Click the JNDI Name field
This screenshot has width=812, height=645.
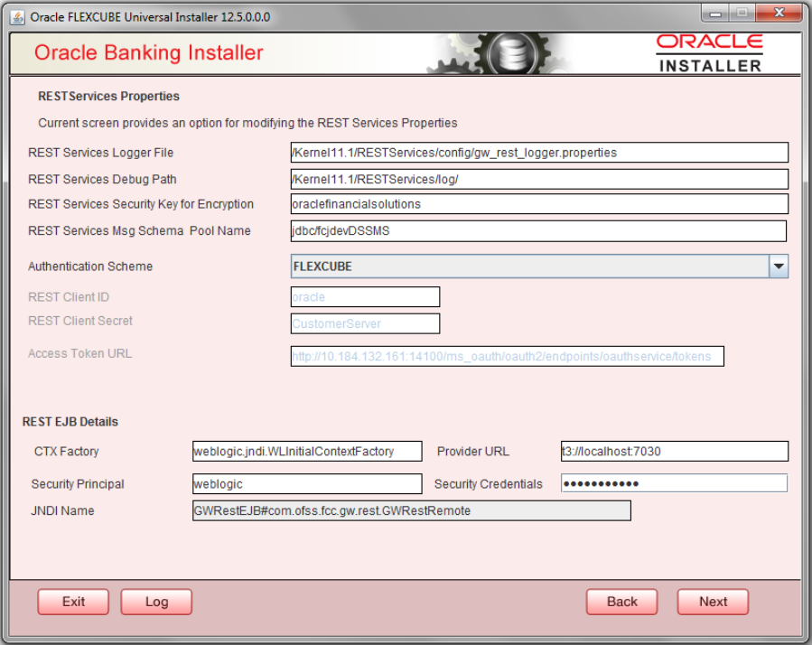[411, 510]
